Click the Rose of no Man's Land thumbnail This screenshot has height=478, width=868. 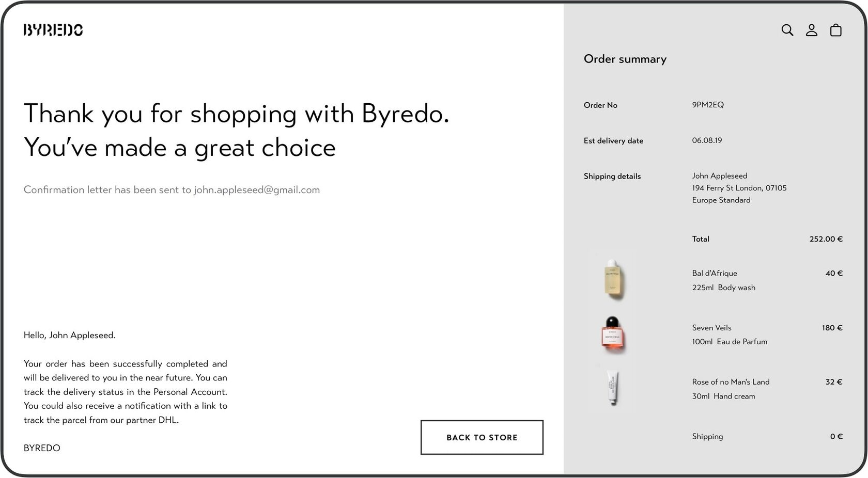point(613,388)
